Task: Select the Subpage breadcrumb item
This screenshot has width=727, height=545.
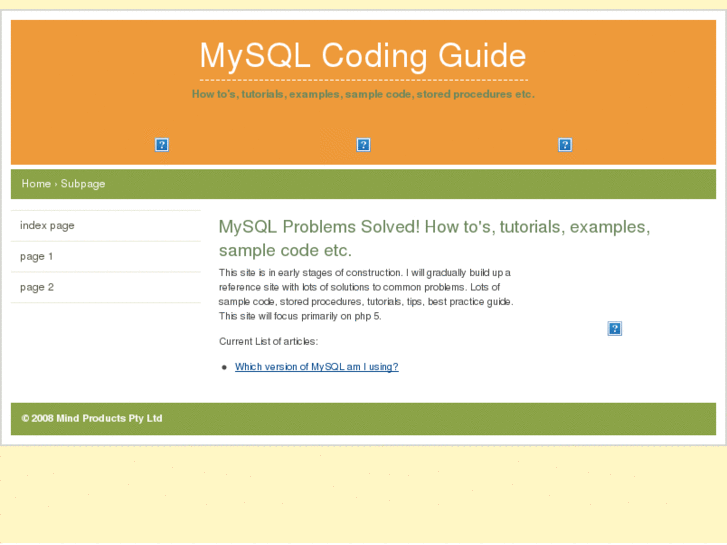Action: tap(83, 184)
